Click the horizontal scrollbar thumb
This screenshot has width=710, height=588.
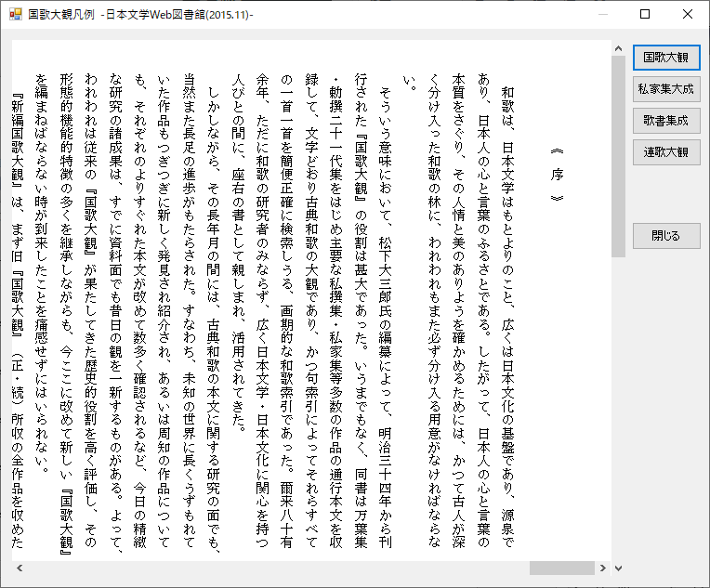pyautogui.click(x=562, y=568)
